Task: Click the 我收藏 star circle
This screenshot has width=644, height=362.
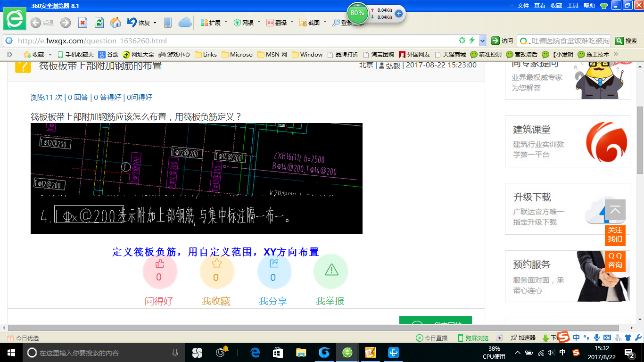Action: coord(217,271)
